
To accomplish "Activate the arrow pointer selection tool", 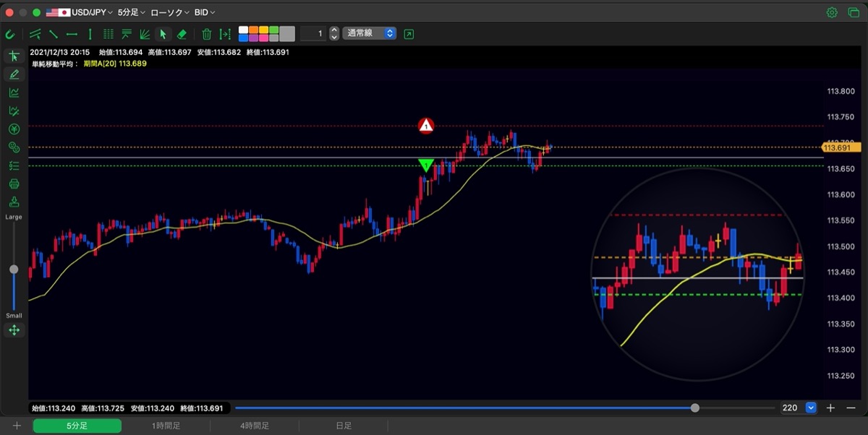I will [x=163, y=33].
